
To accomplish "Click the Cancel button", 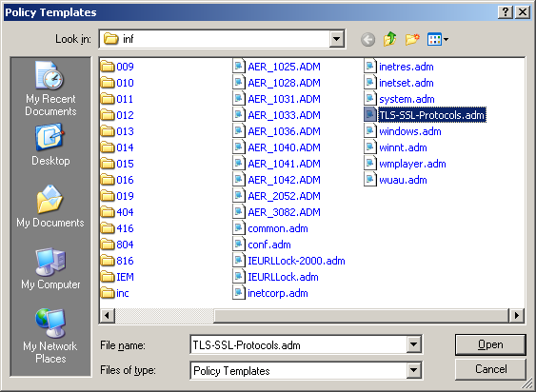I will (x=490, y=369).
